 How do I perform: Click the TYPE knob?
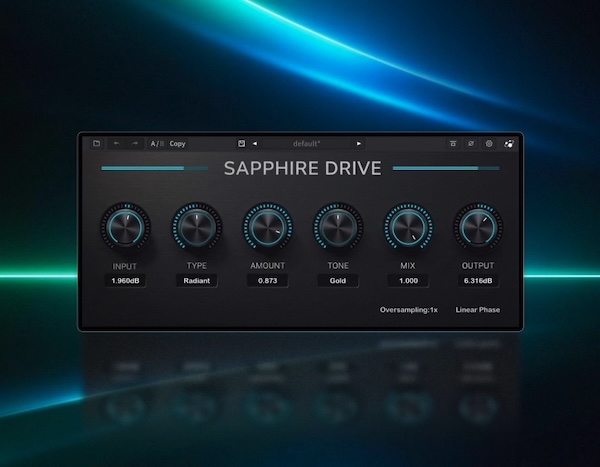tap(197, 228)
